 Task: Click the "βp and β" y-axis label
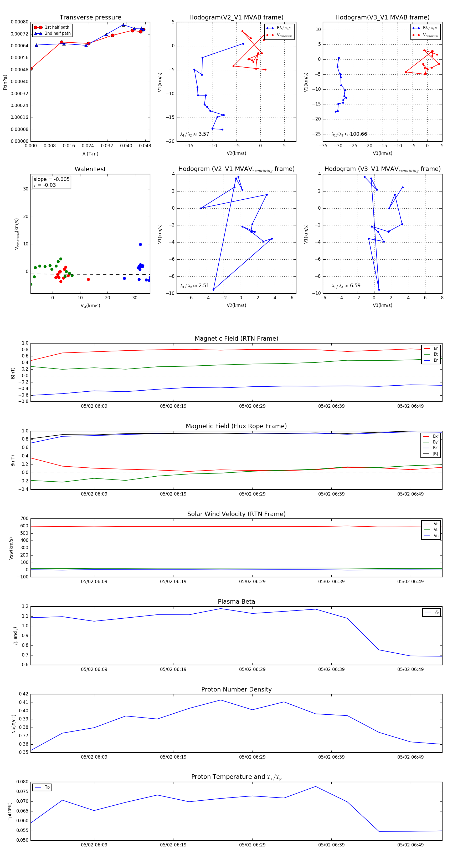tap(16, 636)
